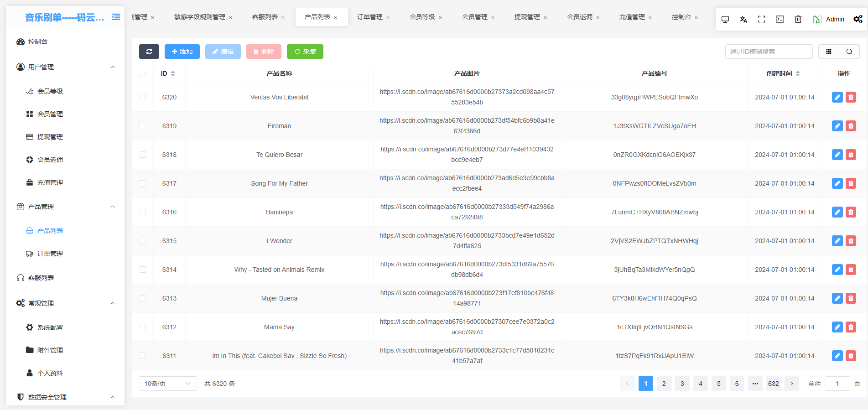Open 会员管理 in the sidebar menu
This screenshot has height=410, width=868.
(x=50, y=114)
